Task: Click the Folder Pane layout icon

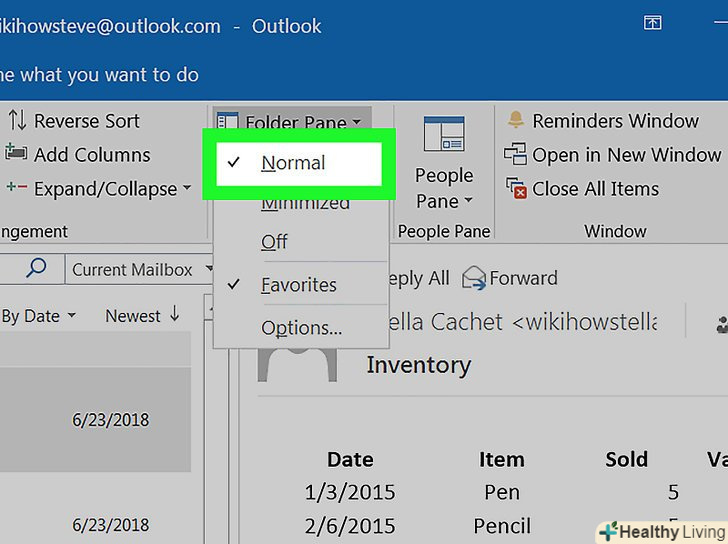Action: [228, 121]
